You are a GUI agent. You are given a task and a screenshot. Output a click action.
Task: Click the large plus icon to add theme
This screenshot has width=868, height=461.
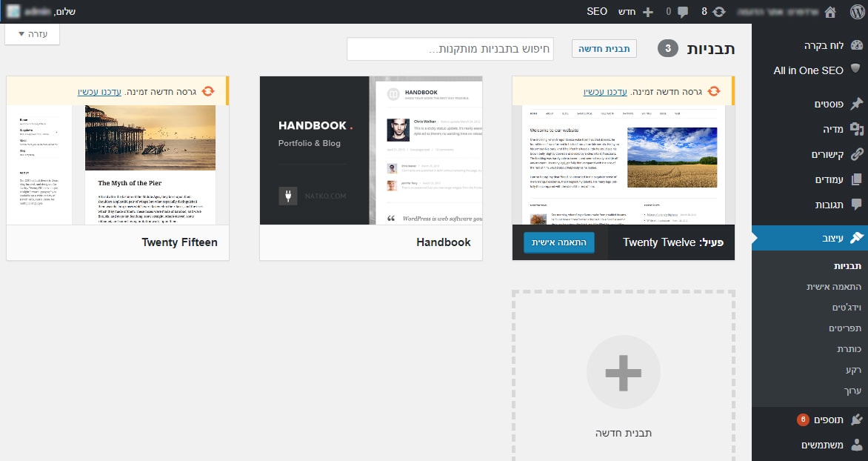(x=623, y=373)
